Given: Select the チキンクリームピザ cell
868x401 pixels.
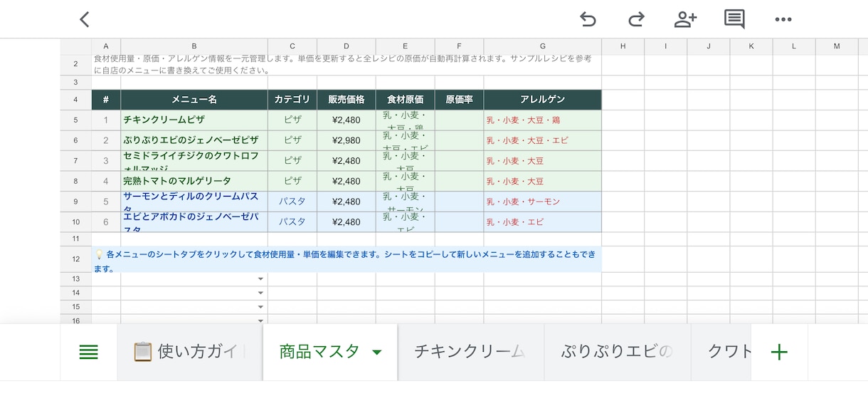Looking at the screenshot, I should (x=194, y=120).
